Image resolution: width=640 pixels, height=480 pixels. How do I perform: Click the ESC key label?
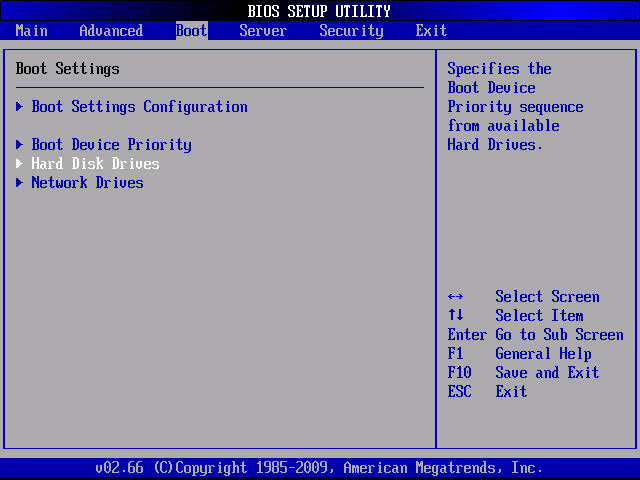click(x=460, y=391)
